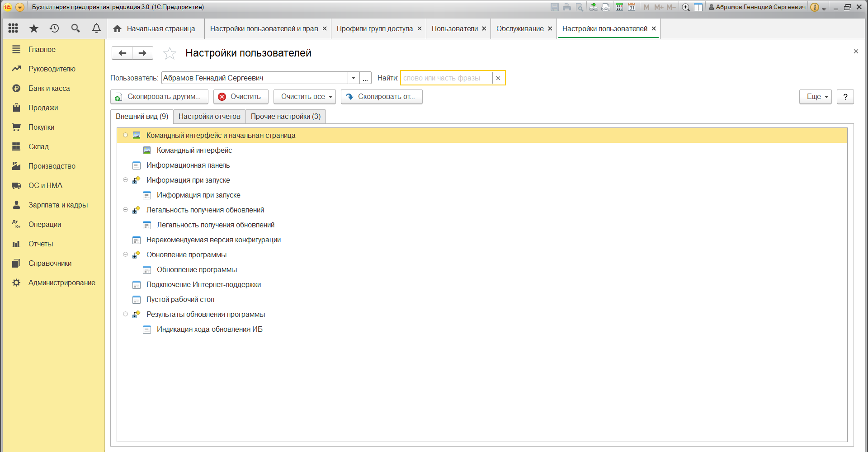Open the sections menu grid icon
This screenshot has width=868, height=452.
(13, 28)
